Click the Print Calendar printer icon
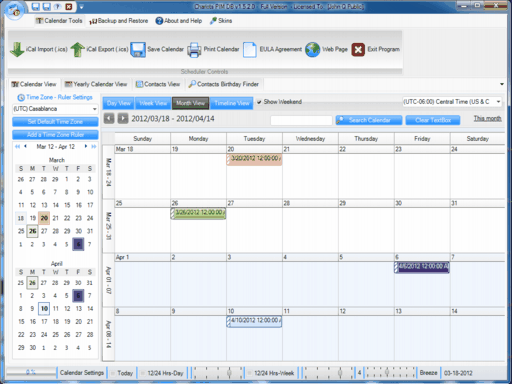This screenshot has width=512, height=384. (194, 50)
